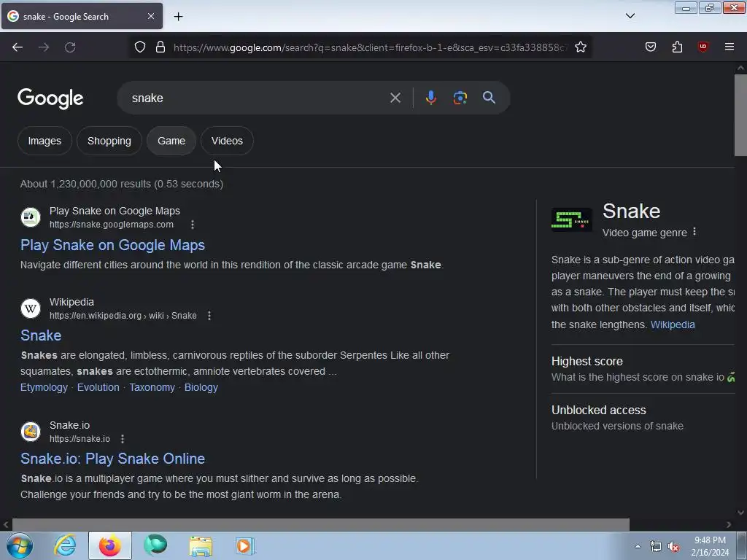Click the horizontal scrollbar thumb
Viewport: 747px width, 560px height.
321,524
